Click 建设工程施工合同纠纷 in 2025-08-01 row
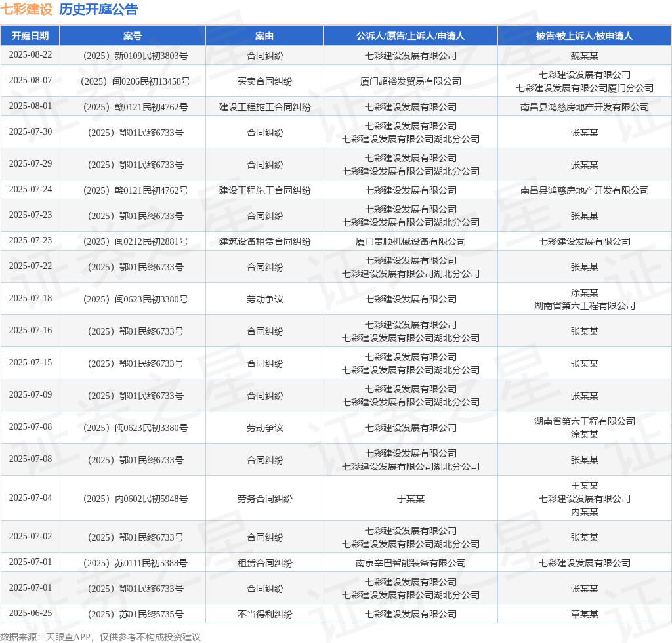The image size is (672, 643). pyautogui.click(x=265, y=107)
